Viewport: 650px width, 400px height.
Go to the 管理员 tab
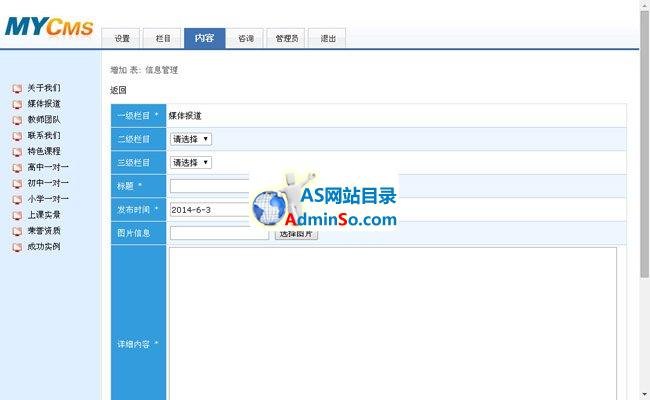(286, 39)
